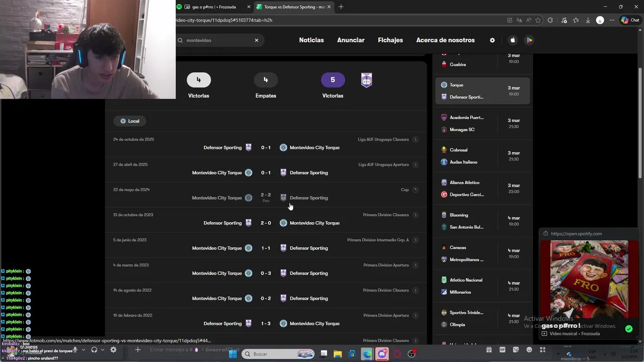Open the Google Play store link

point(529,40)
